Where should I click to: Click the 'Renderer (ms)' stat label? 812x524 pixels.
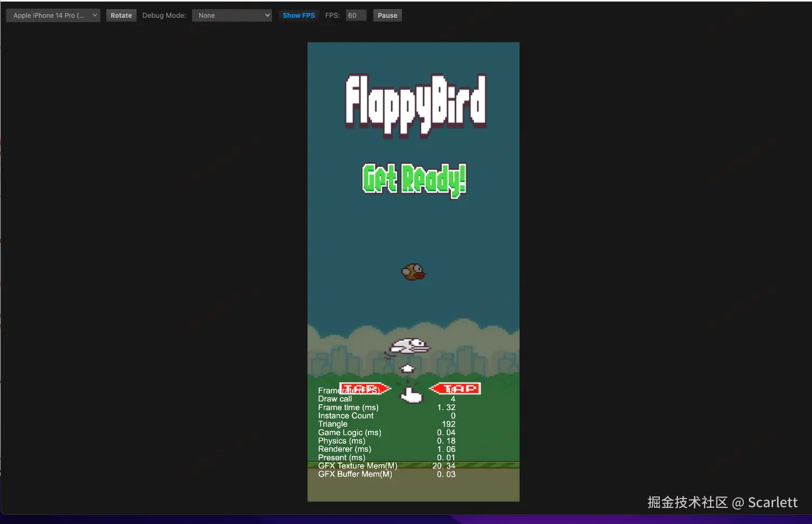345,449
